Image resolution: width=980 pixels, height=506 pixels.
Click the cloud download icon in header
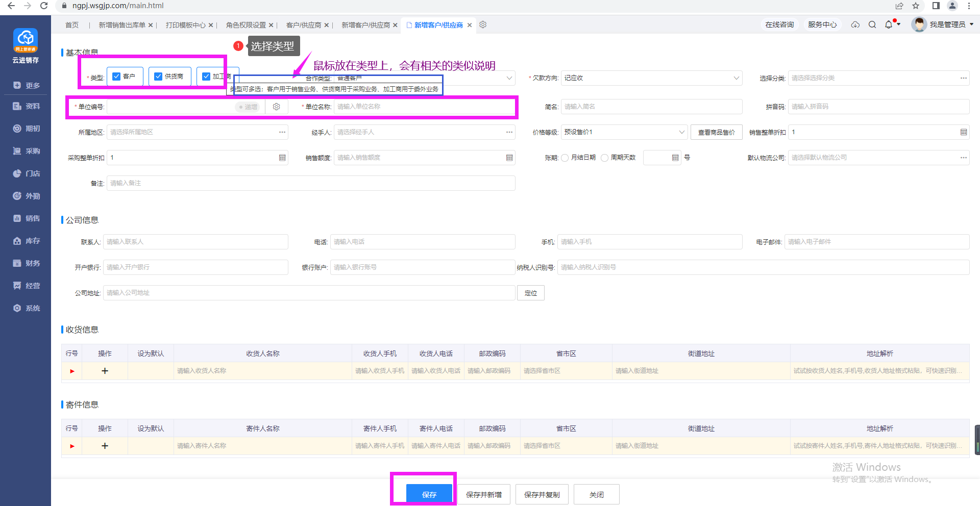[855, 24]
